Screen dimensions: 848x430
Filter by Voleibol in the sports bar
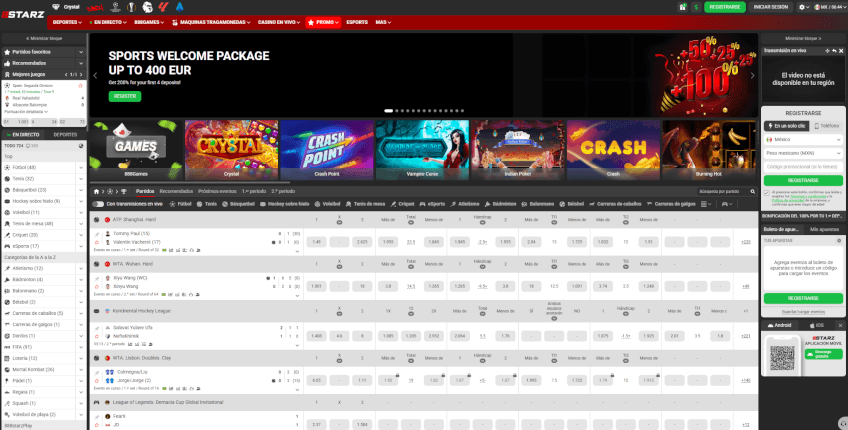coord(327,204)
